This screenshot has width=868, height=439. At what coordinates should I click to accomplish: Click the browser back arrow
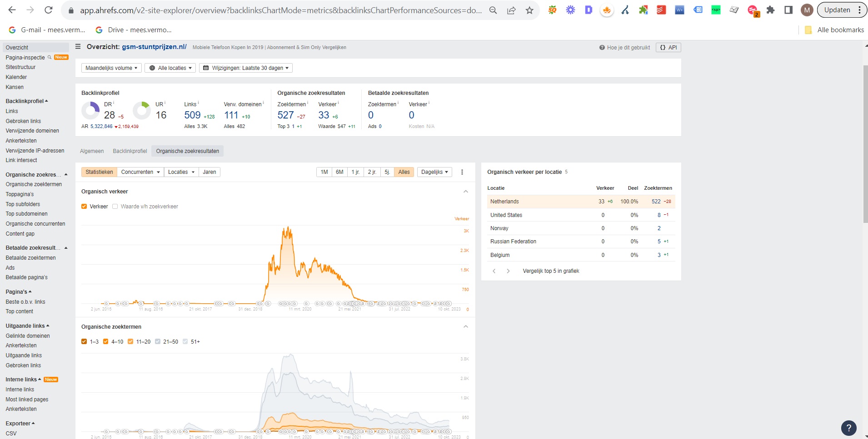pos(12,10)
